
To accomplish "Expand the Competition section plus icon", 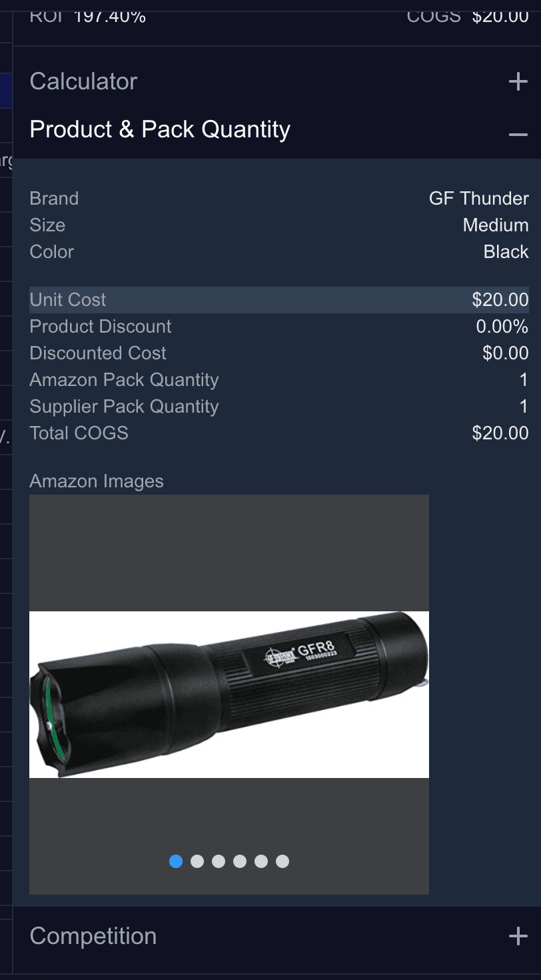I will [518, 936].
